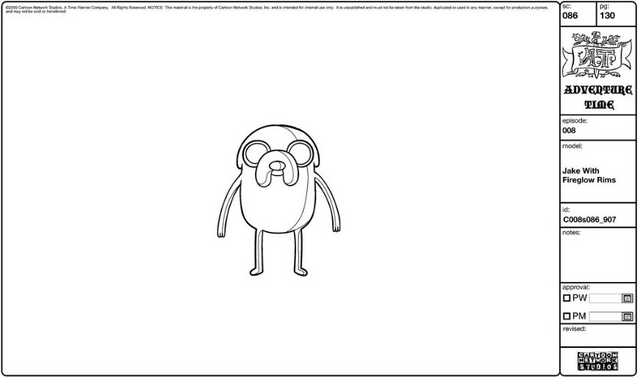The height and width of the screenshot is (378, 640).
Task: Click the PW approval date field
Action: coord(605,298)
